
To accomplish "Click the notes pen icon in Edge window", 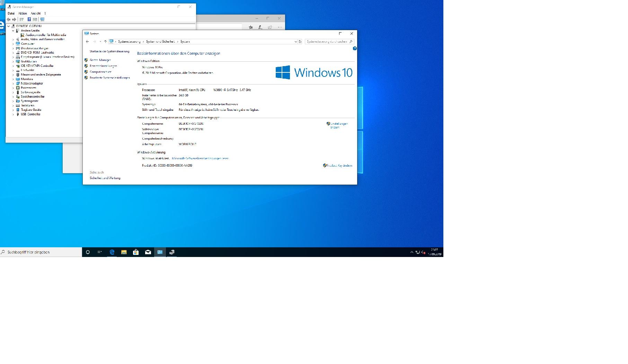I will [x=260, y=27].
